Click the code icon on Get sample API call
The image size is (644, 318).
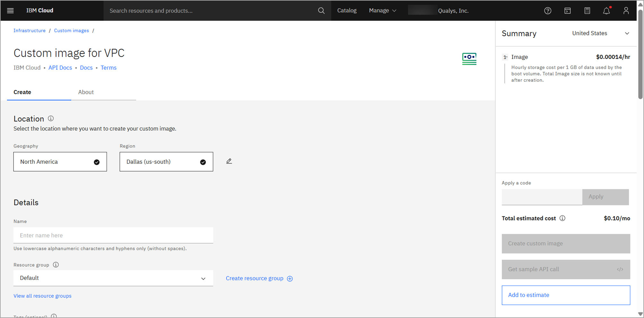tap(620, 269)
